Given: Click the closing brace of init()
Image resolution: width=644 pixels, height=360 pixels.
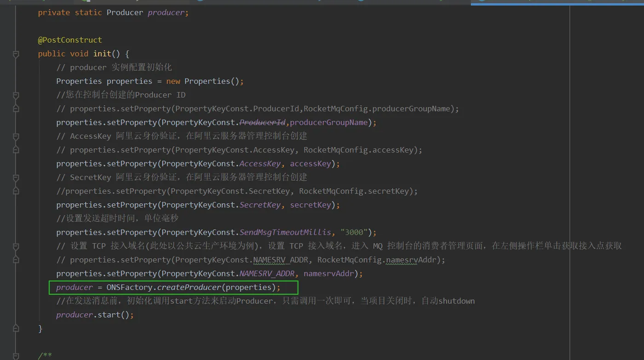Looking at the screenshot, I should 40,329.
